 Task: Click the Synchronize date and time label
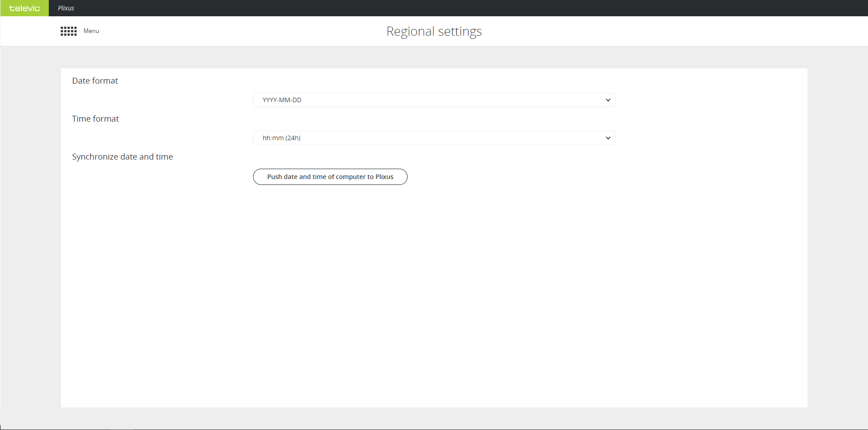click(122, 157)
